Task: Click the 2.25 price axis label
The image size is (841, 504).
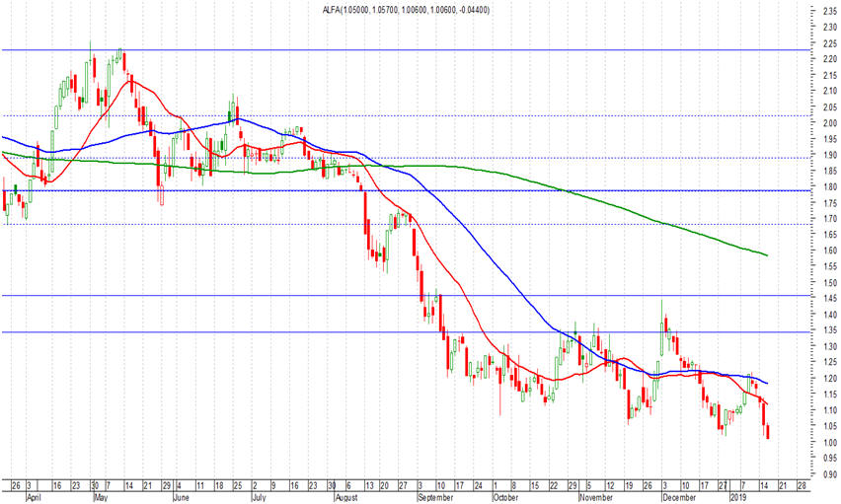Action: click(x=830, y=42)
